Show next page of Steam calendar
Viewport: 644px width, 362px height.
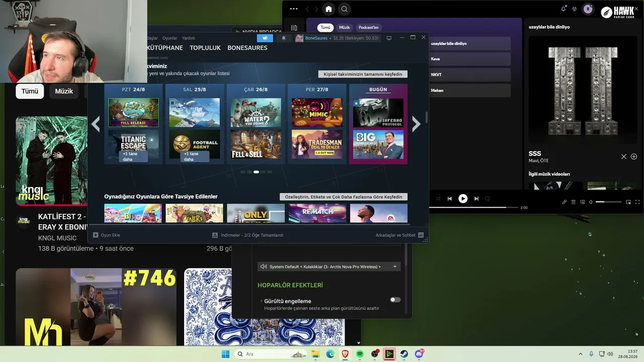point(416,124)
